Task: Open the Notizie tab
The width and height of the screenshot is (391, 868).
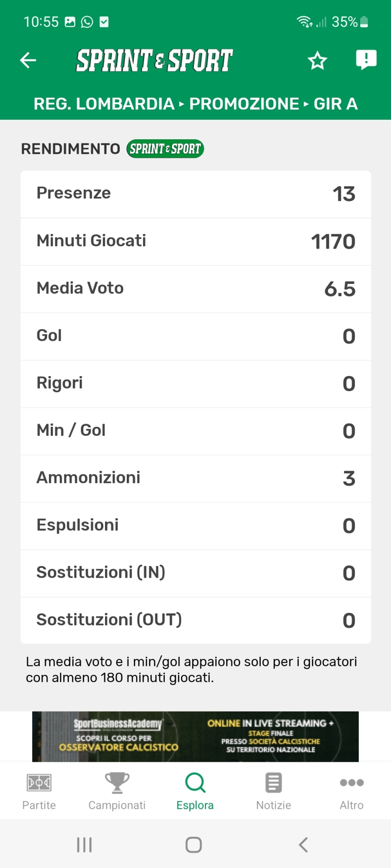Action: (x=273, y=791)
